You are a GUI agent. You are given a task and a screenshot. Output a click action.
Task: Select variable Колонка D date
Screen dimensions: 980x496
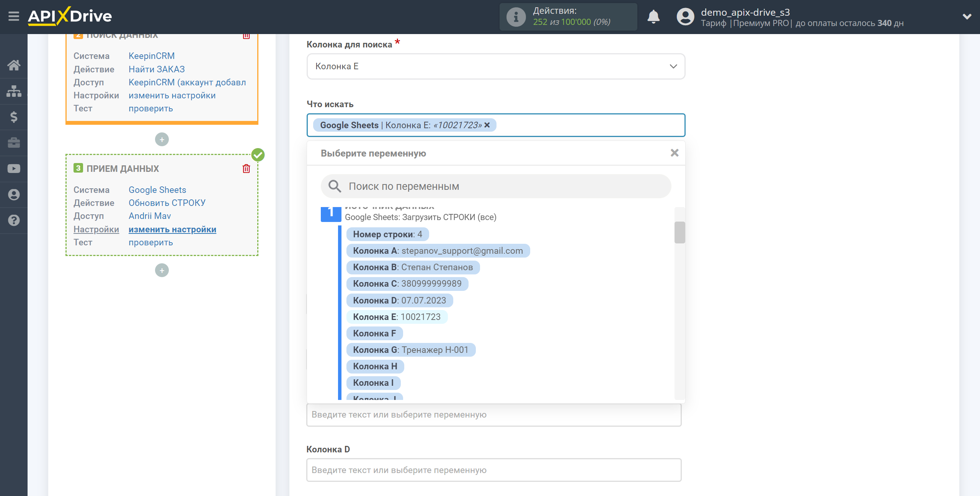(399, 300)
